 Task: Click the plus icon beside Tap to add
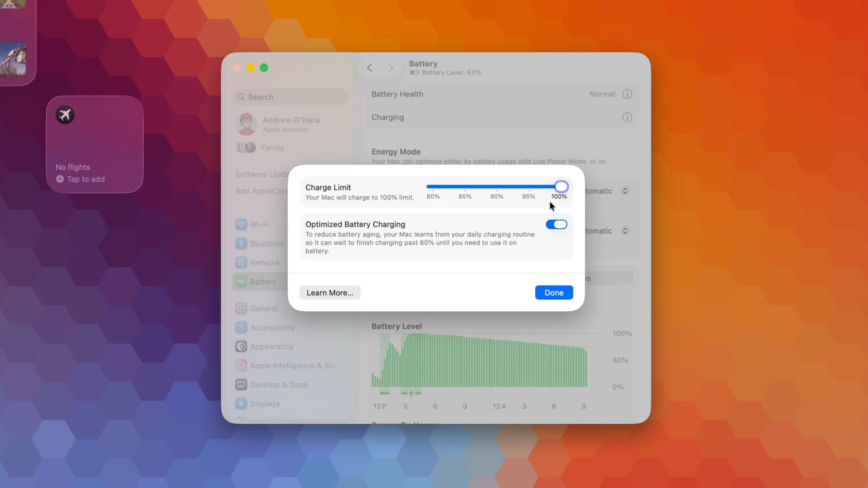click(60, 179)
